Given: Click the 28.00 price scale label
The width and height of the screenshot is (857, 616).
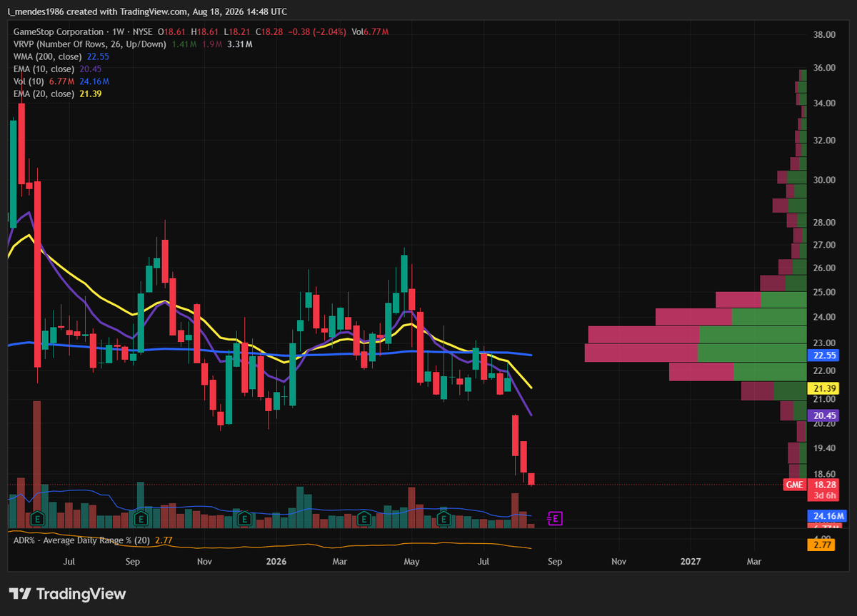Looking at the screenshot, I should 825,223.
